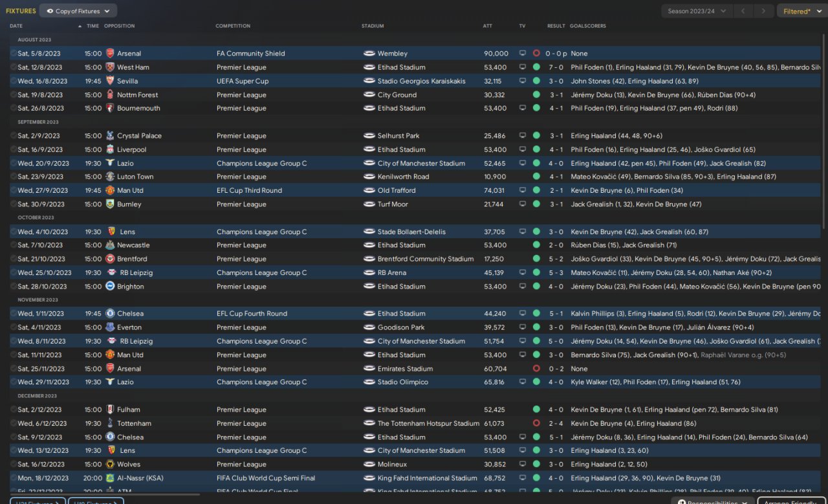Screen dimensions: 828x504
Task: Open the Copy of Fixtures view dropdown
Action: [78, 11]
